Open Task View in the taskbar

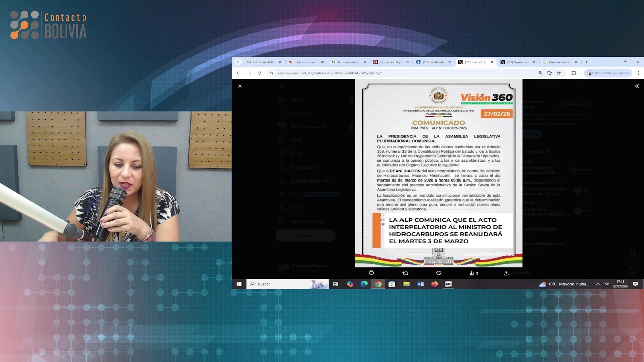click(x=336, y=284)
